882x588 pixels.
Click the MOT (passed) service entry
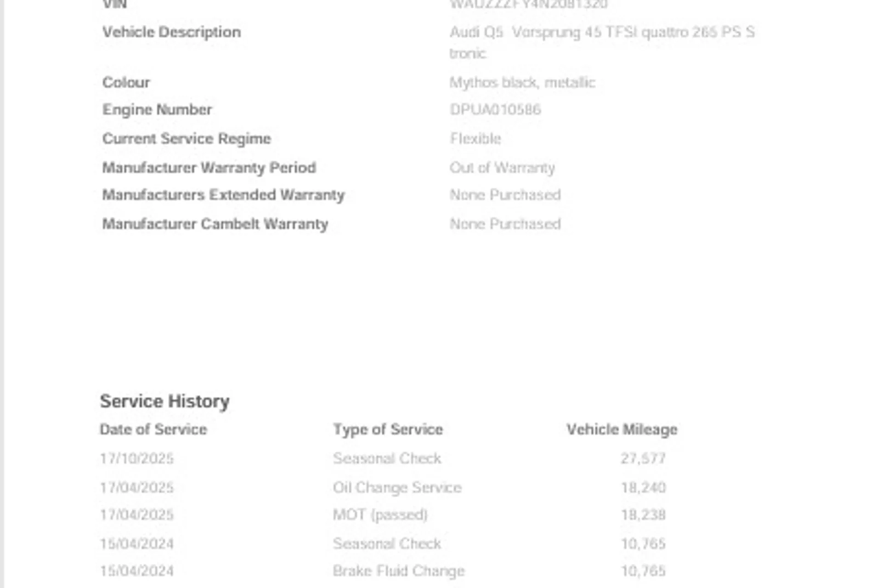click(x=380, y=515)
